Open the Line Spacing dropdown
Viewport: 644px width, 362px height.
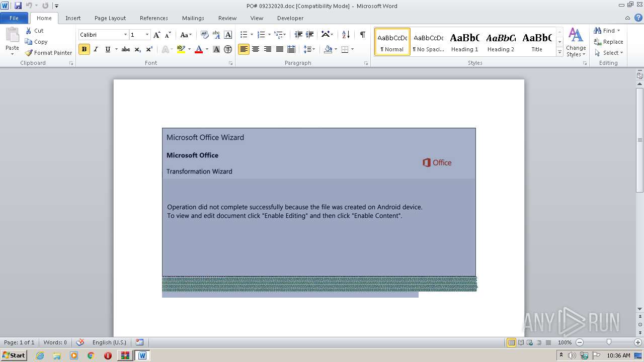(x=309, y=49)
